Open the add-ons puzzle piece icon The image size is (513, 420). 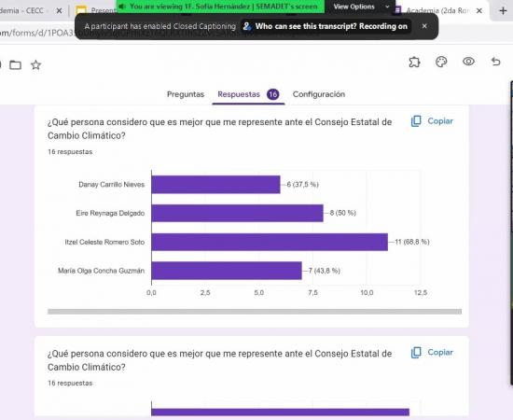[414, 62]
